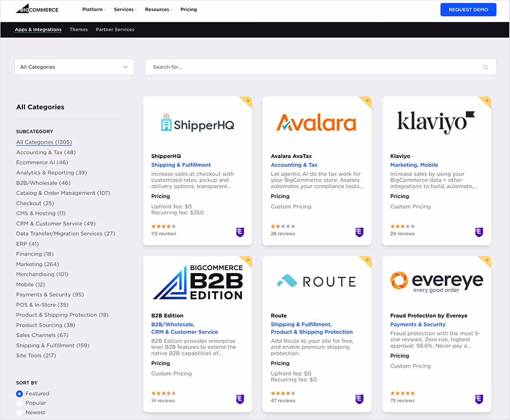This screenshot has width=510, height=420.
Task: Filter by Shipping & Fulfillment (159) sidebar entry
Action: [53, 345]
